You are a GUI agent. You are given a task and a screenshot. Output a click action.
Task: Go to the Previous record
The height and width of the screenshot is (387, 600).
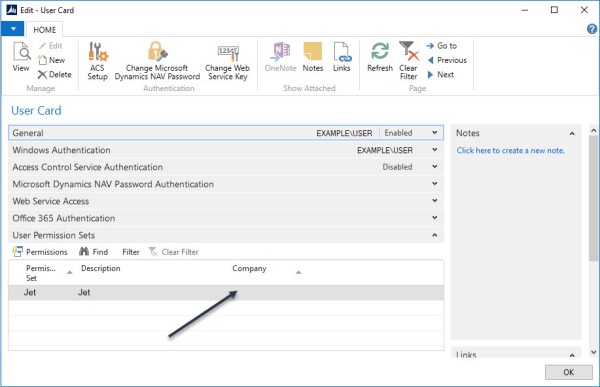[x=447, y=60]
